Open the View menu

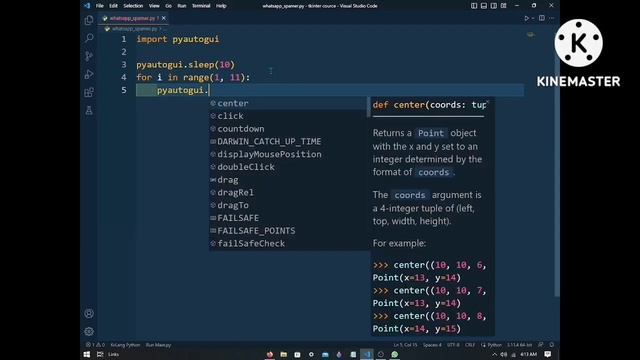pyautogui.click(x=154, y=6)
